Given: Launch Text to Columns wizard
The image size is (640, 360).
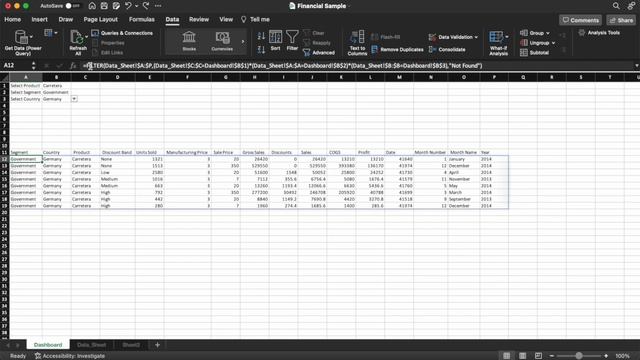Looking at the screenshot, I should (357, 43).
